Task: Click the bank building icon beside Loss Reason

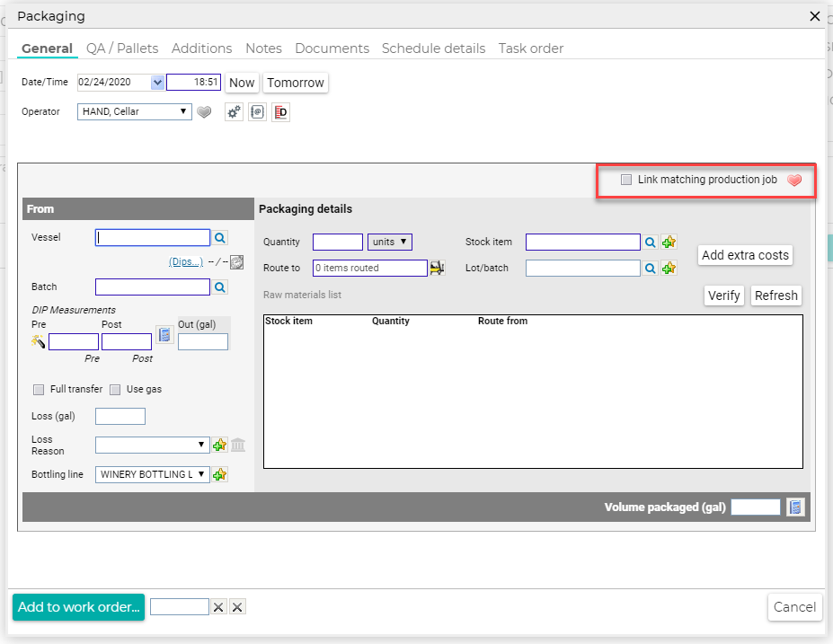Action: click(238, 445)
